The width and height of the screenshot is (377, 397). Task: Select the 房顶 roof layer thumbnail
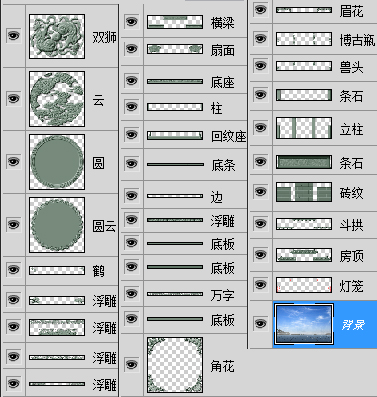304,255
